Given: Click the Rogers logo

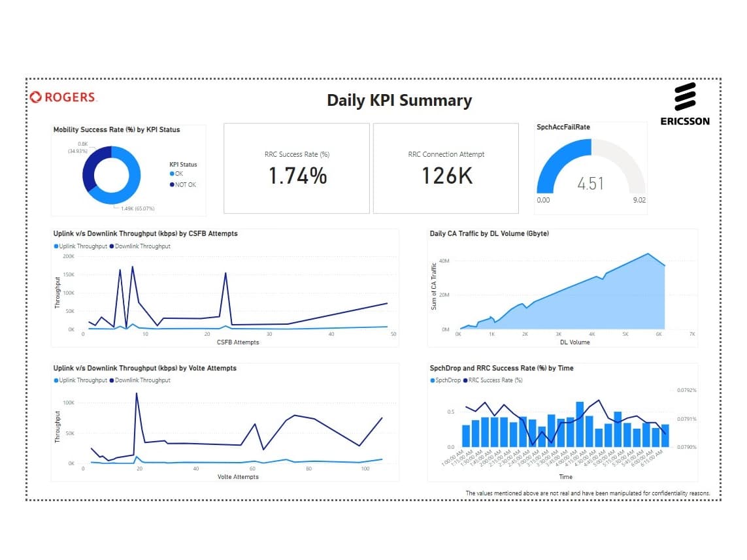Looking at the screenshot, I should coord(63,97).
